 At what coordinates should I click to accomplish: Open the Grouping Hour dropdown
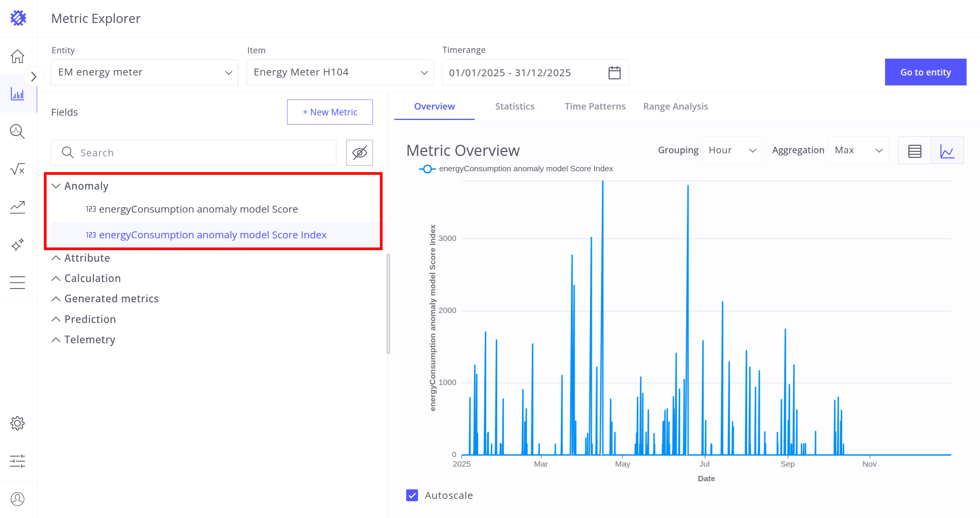pos(732,150)
